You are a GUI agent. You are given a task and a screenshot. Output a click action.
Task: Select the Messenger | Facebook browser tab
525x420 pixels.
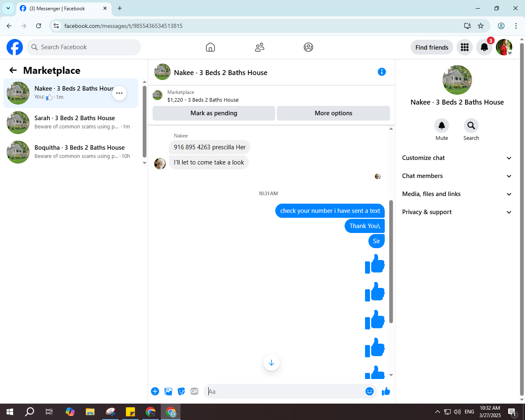click(64, 8)
